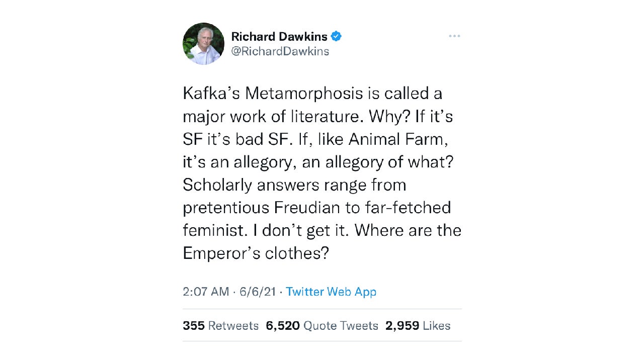
Task: Click the phrase "major work of literature"
Action: tap(273, 117)
